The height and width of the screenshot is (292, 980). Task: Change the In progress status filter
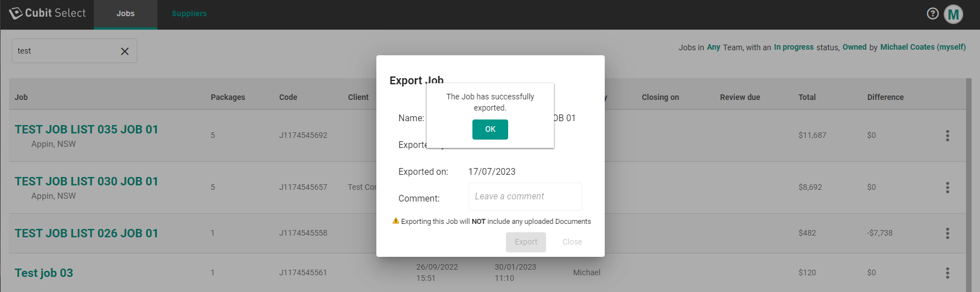[x=793, y=47]
